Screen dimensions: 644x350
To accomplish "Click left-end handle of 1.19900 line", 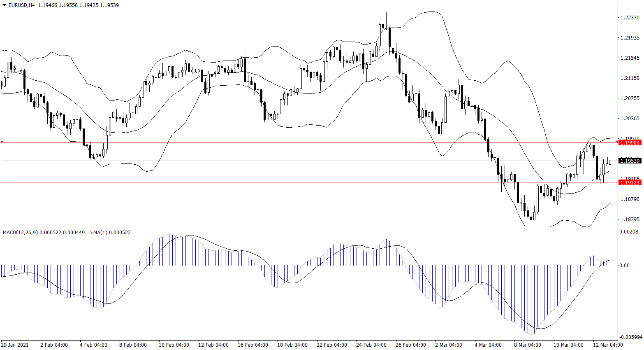I will (x=2, y=142).
